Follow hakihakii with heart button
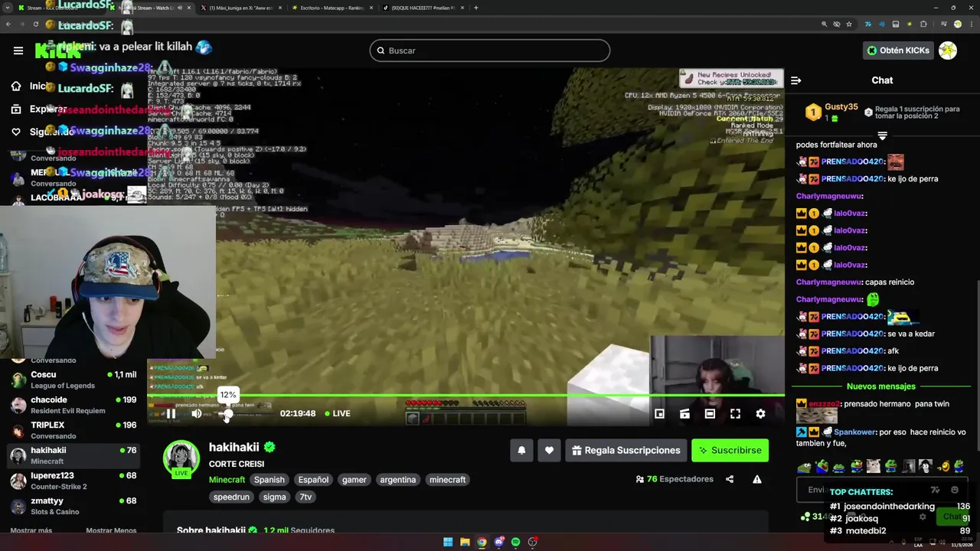 (549, 450)
